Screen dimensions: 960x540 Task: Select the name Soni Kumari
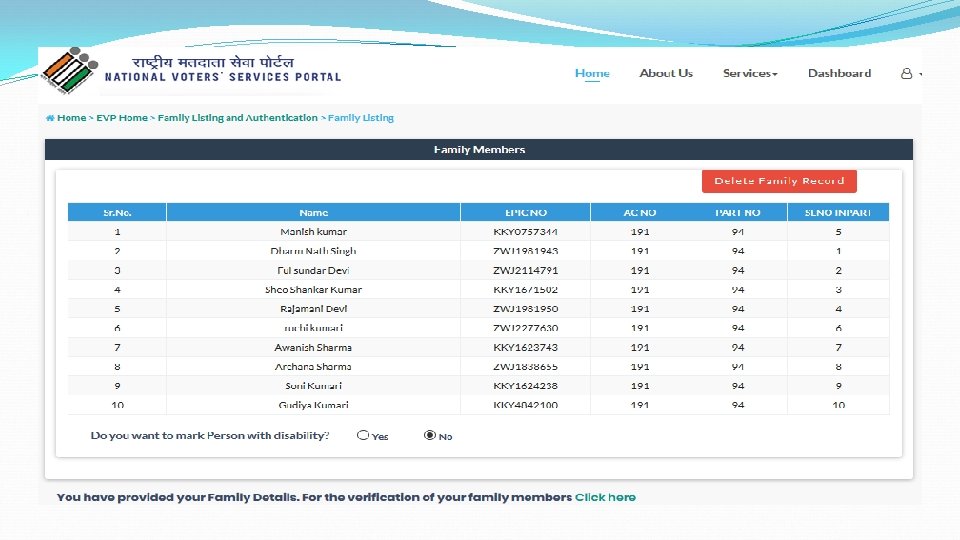313,386
